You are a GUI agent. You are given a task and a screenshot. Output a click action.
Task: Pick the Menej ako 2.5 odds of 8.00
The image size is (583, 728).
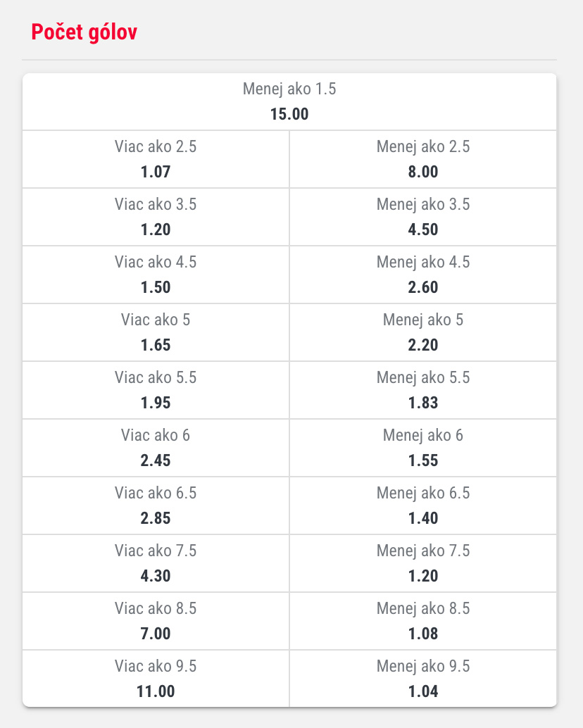pos(422,159)
